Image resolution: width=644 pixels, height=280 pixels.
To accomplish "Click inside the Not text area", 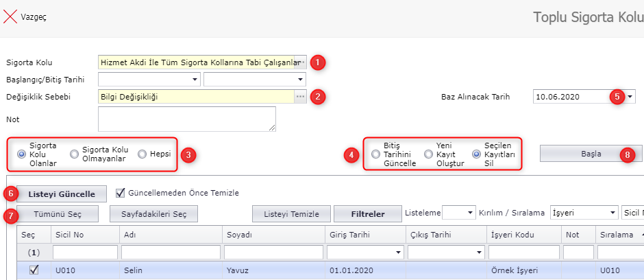I will coord(186,118).
